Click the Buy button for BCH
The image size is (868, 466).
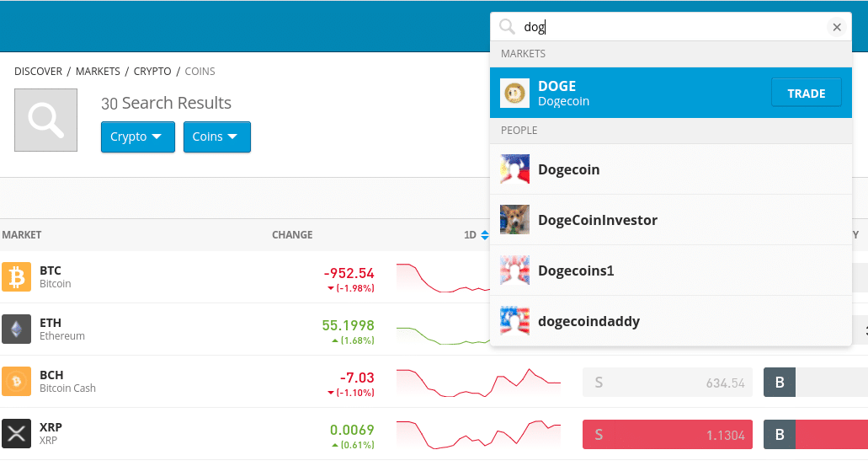click(816, 383)
